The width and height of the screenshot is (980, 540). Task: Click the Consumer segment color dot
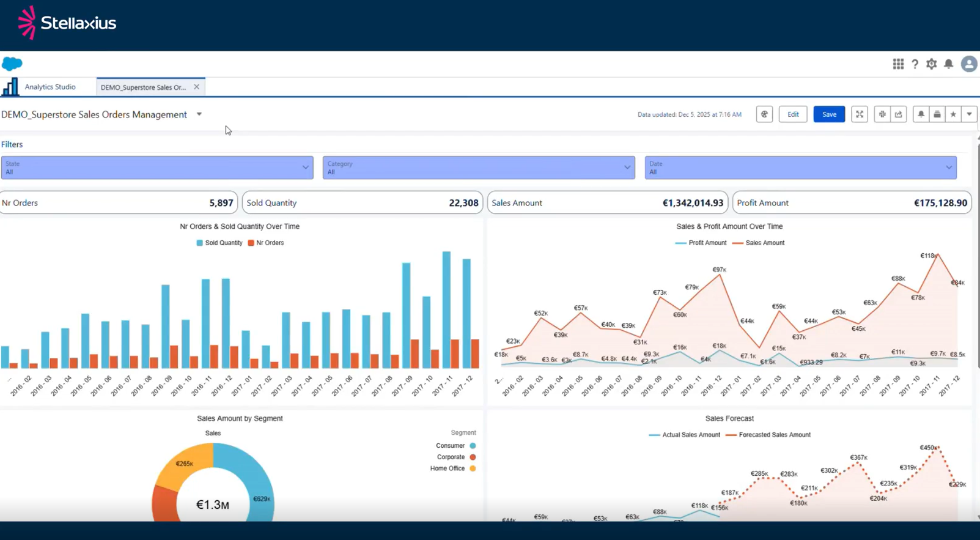(473, 446)
